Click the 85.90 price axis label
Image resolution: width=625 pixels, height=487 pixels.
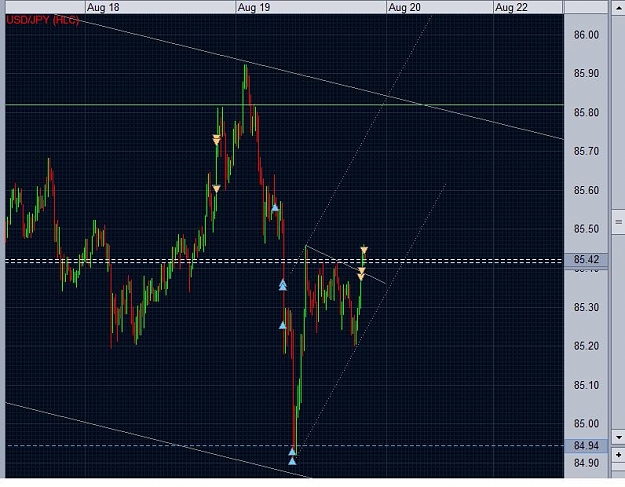(586, 74)
